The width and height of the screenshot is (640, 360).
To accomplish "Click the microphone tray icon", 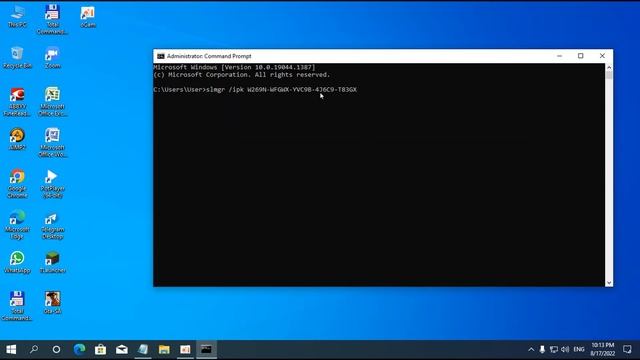I will 542,349.
